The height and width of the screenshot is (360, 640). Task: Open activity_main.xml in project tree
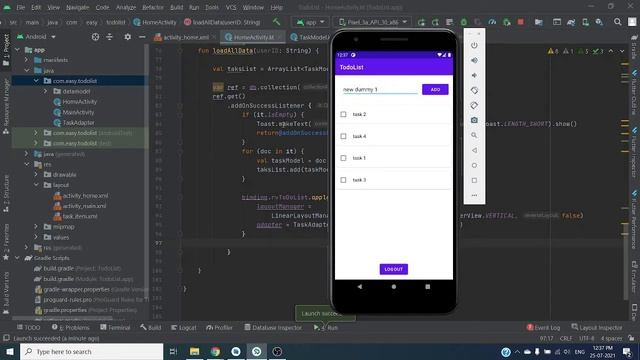(x=84, y=206)
